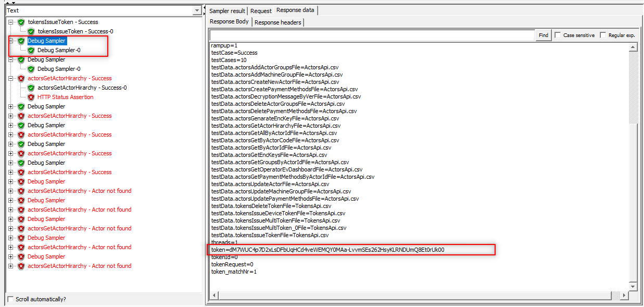
Task: Click line testData.tokensDeleteTokenFile=TokensApi.csv
Action: click(x=271, y=206)
